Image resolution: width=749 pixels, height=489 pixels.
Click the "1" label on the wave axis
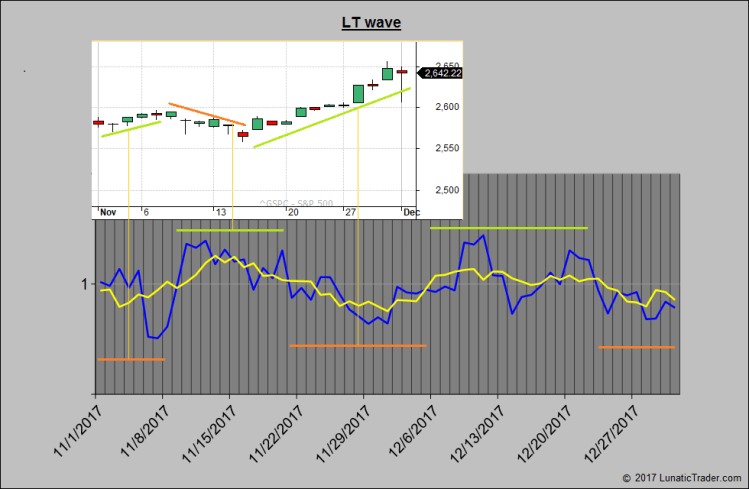tap(85, 285)
